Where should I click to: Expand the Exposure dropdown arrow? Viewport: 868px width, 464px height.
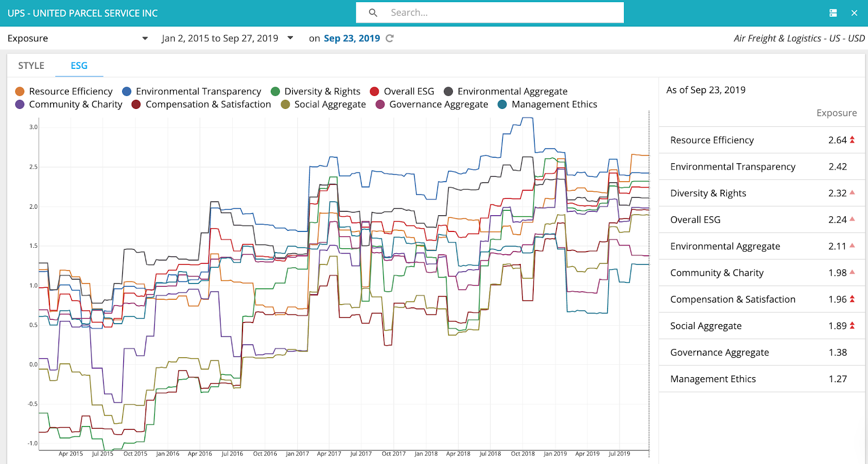point(145,38)
